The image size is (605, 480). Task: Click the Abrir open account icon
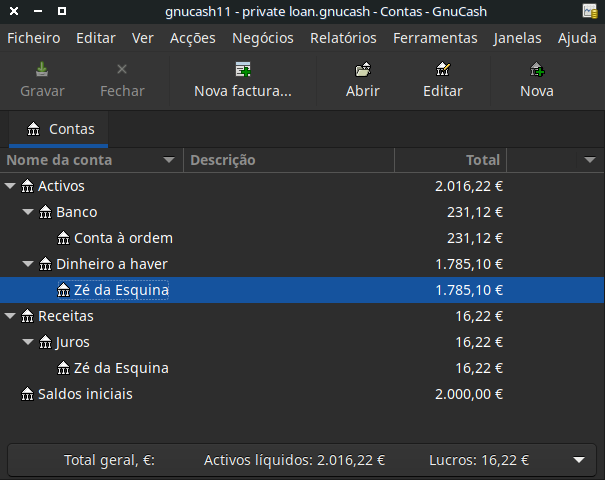[x=362, y=70]
